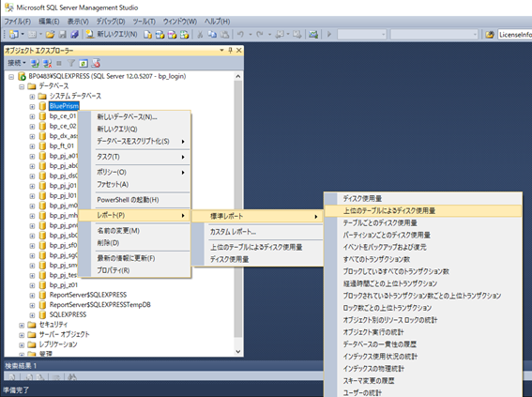This screenshot has height=397, width=532.
Task: Expand the システム データベース folder
Action: 32,97
